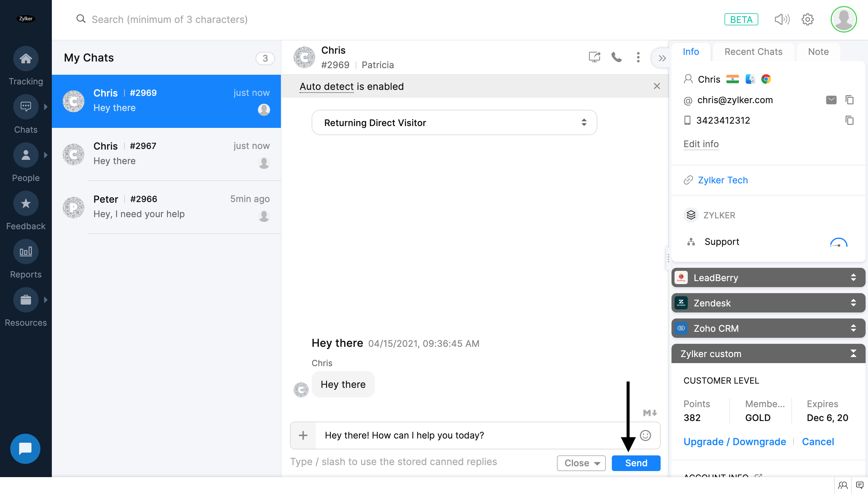This screenshot has width=868, height=494.
Task: Switch to Recent Chats tab
Action: click(753, 52)
